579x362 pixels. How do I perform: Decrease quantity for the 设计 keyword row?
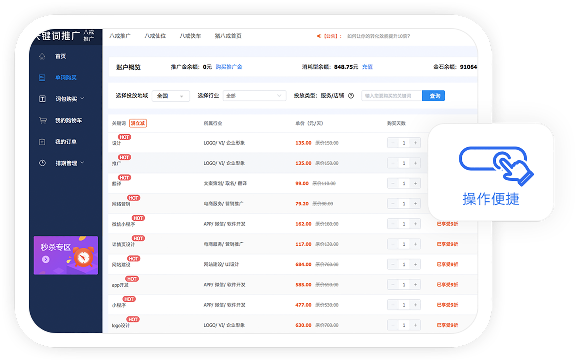[393, 143]
